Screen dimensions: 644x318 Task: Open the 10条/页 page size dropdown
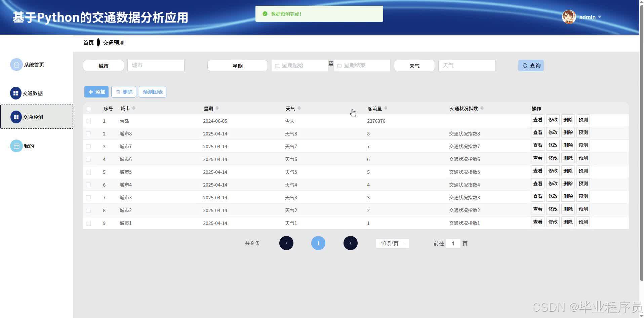[x=392, y=243]
